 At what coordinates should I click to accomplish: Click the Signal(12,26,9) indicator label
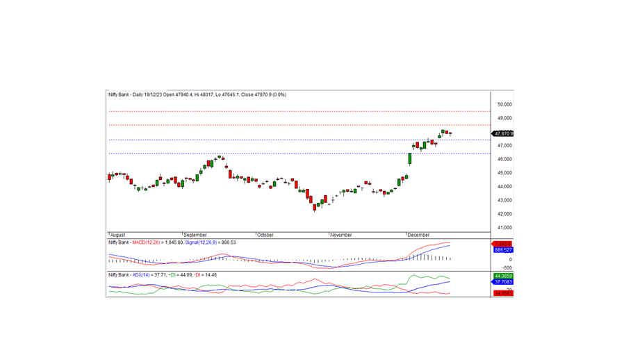point(201,243)
